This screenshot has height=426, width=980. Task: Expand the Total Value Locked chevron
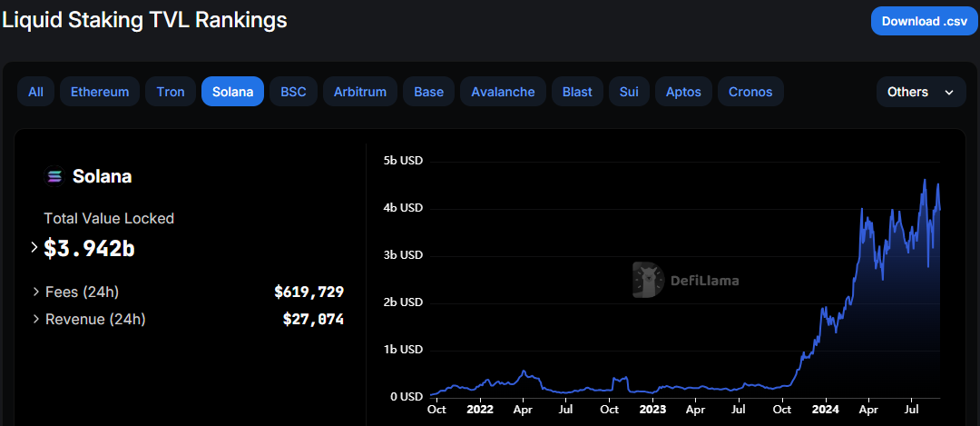click(x=34, y=247)
